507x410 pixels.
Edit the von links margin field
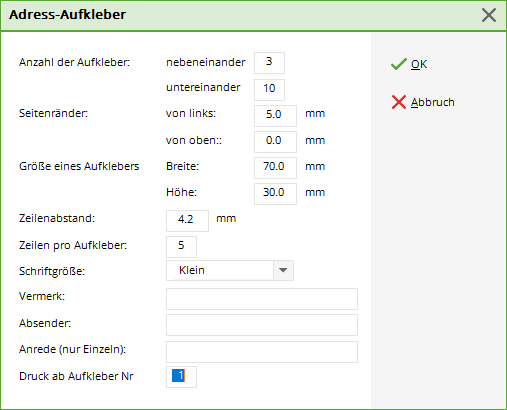(x=275, y=116)
